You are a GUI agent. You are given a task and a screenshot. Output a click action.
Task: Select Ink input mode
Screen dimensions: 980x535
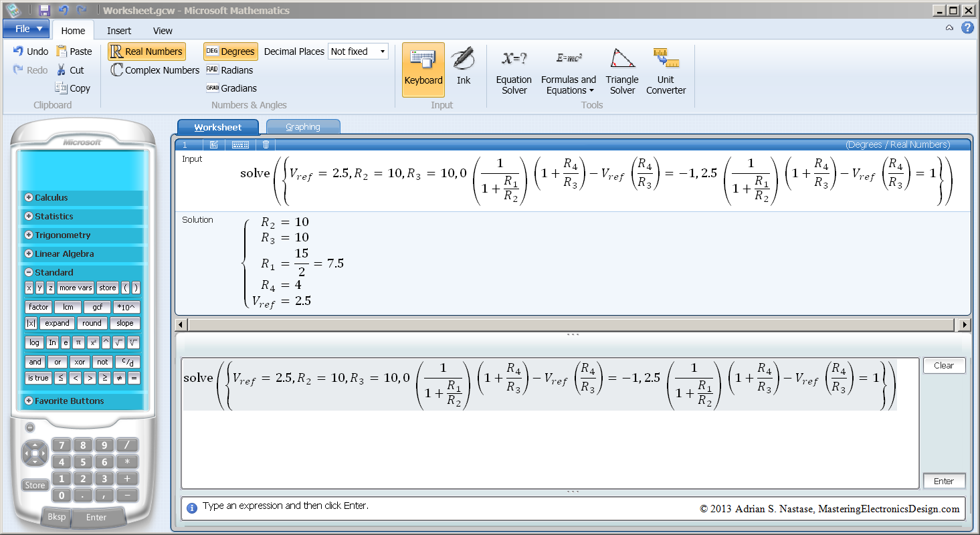click(x=464, y=67)
